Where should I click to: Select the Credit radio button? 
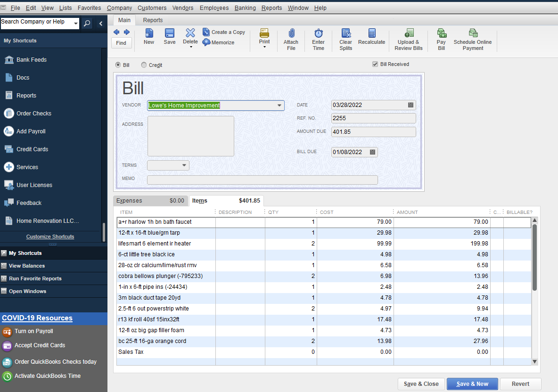click(143, 65)
